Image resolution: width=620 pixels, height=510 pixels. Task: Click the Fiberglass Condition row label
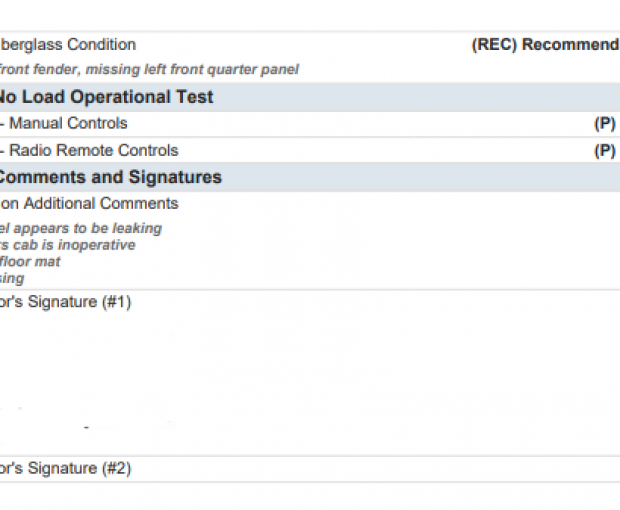pos(68,45)
